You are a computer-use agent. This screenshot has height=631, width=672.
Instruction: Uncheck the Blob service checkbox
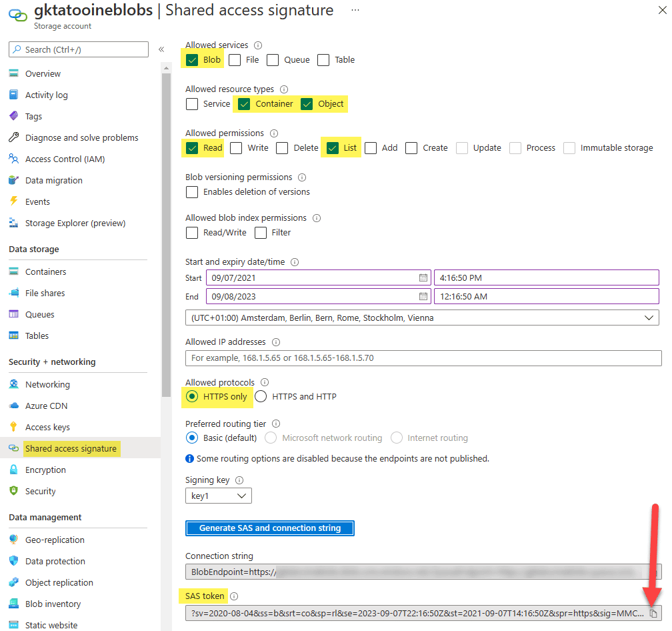coord(192,60)
